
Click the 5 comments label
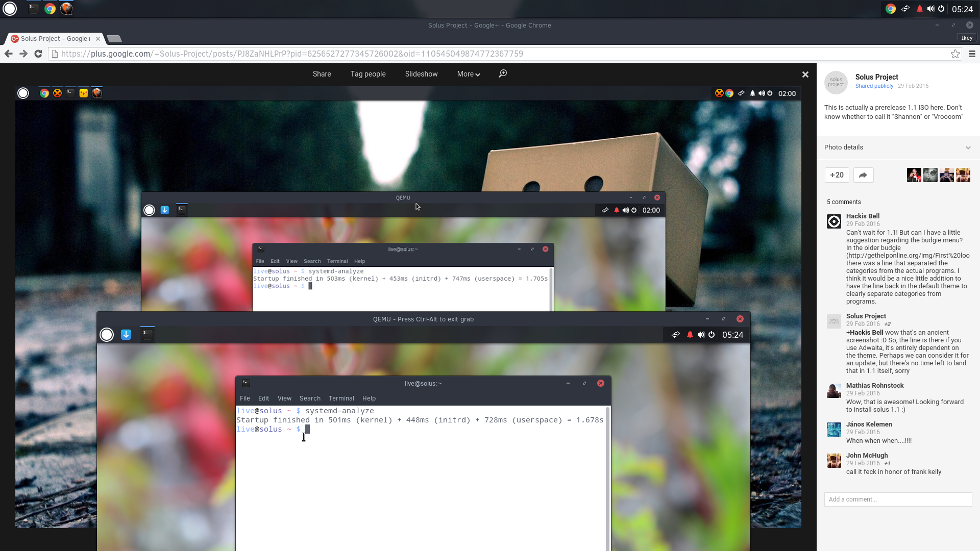click(844, 202)
